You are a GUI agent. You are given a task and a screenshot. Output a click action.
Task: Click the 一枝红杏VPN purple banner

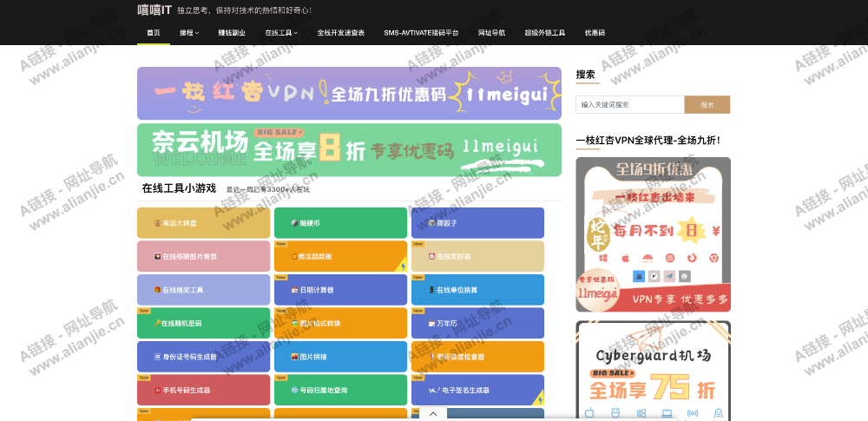point(349,94)
